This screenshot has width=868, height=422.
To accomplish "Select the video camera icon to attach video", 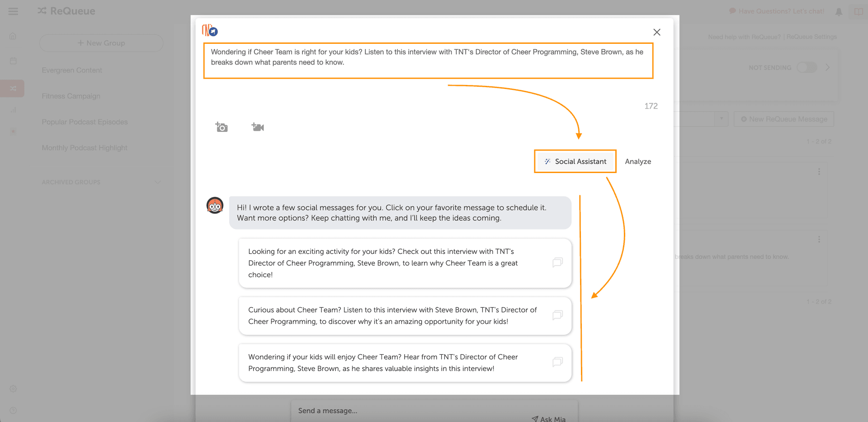I will tap(257, 127).
